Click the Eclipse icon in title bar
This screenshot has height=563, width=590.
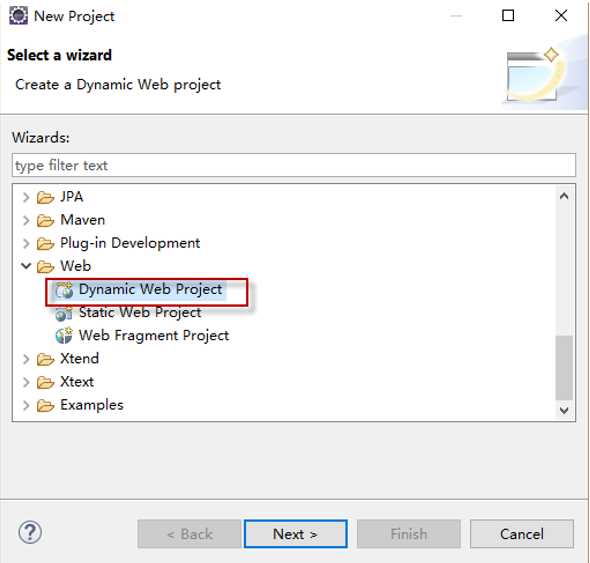click(x=18, y=16)
